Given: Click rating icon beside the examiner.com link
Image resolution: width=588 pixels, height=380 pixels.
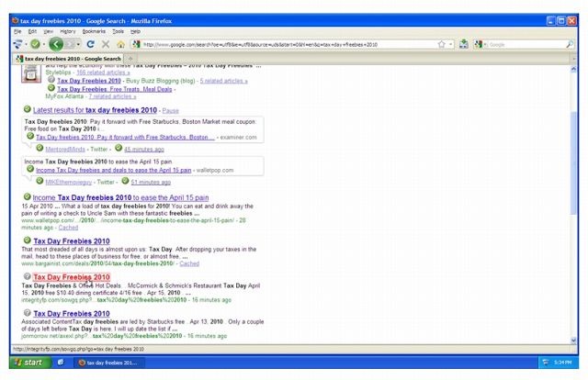Looking at the screenshot, I should point(30,136).
